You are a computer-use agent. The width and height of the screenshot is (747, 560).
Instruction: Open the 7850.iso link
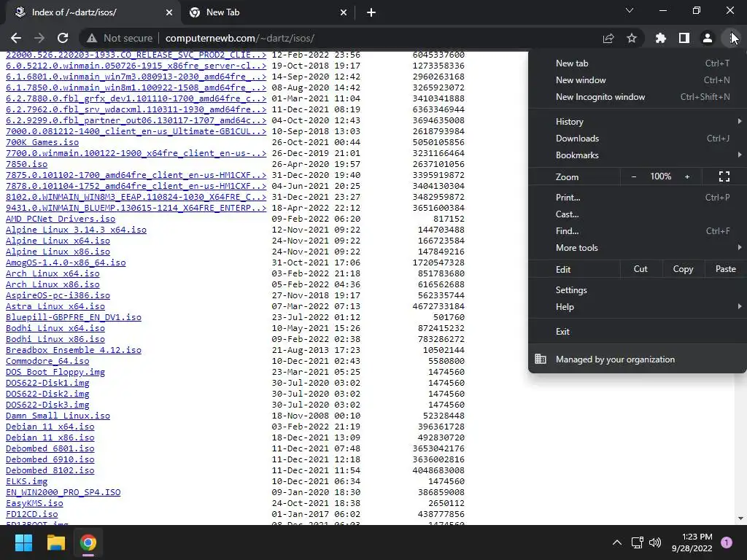tap(27, 164)
